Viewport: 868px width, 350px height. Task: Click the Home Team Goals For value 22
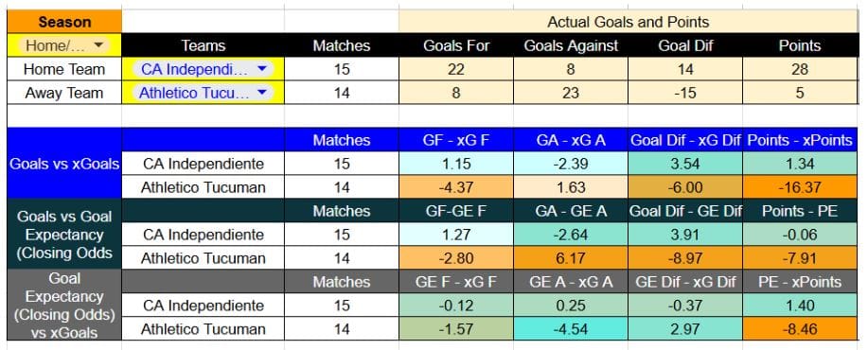coord(456,69)
